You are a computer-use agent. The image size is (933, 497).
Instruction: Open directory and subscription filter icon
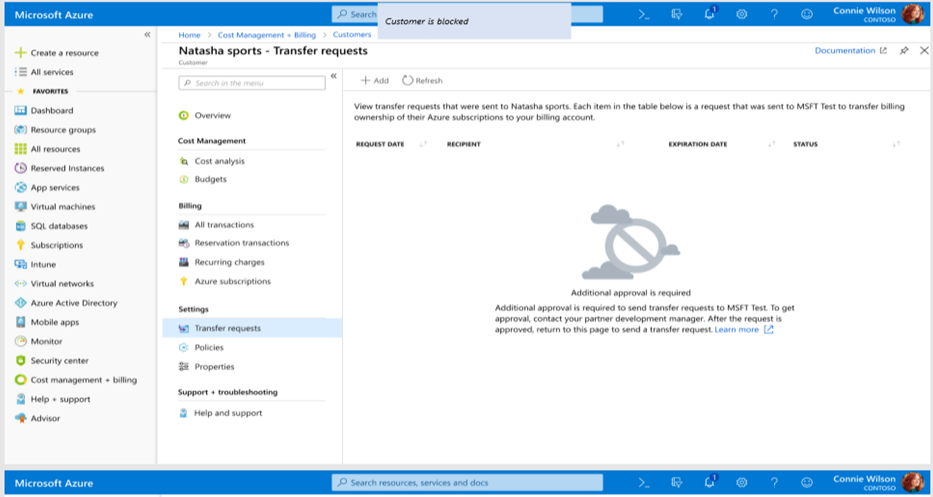point(677,15)
